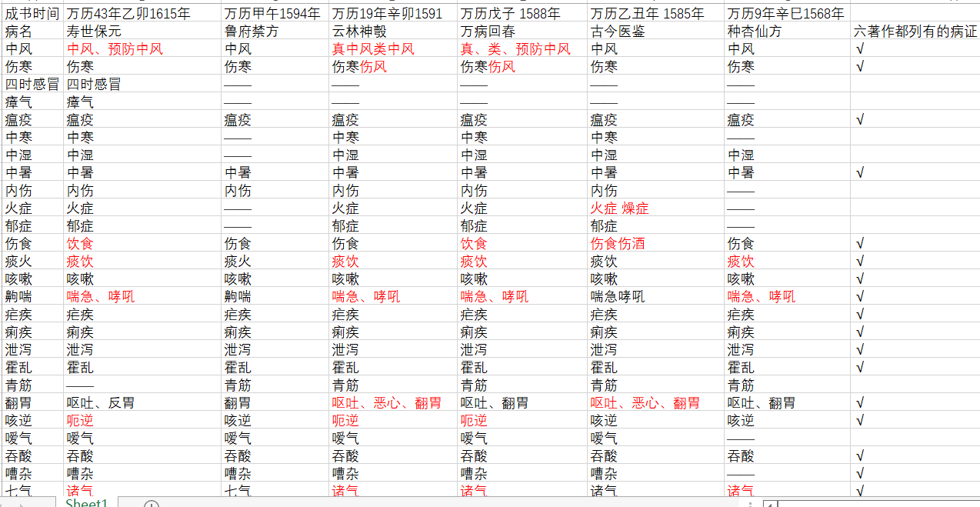Select 呕吐、恶心、翻胃 cell under 古今医鉴
This screenshot has height=507, width=980.
pos(656,402)
